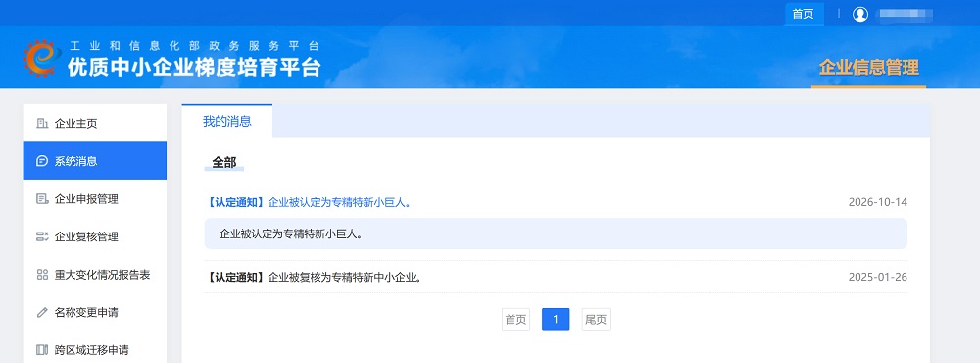Click the 名称变更申请 pencil icon
The height and width of the screenshot is (363, 980).
click(x=42, y=312)
